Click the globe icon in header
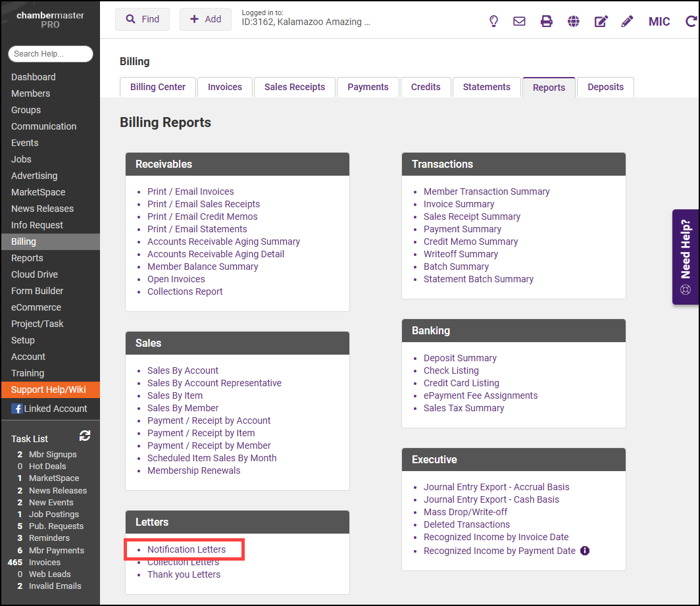700x606 pixels. (574, 21)
